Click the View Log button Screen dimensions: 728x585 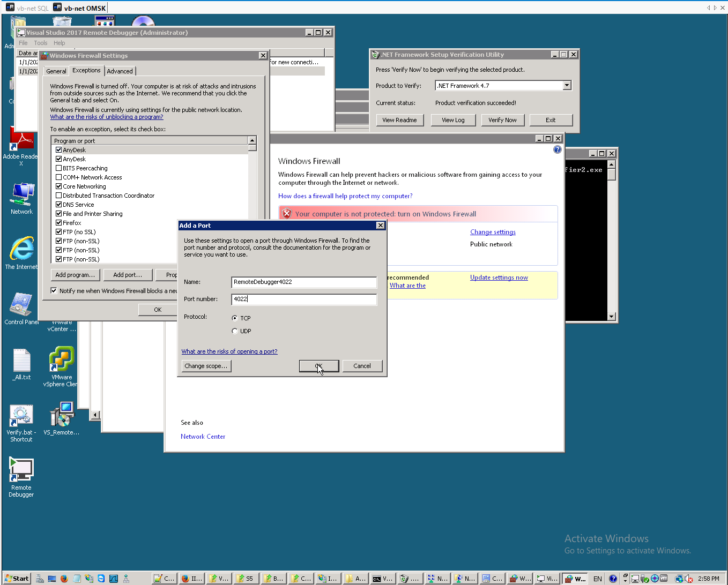click(x=453, y=120)
